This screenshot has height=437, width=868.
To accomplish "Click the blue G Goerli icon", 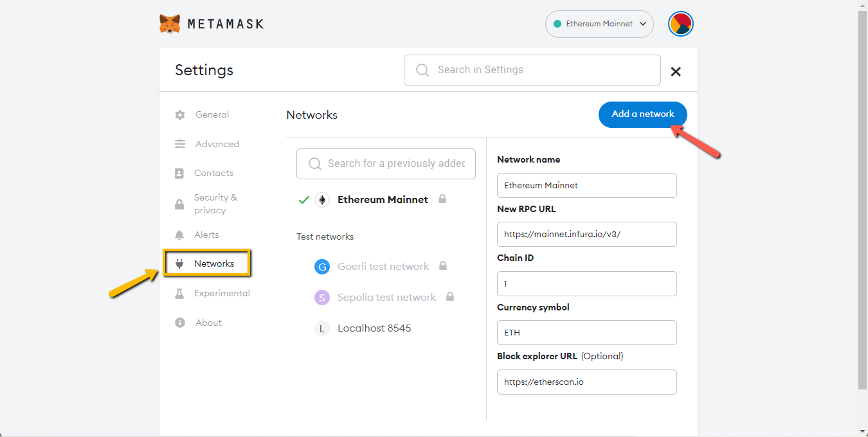I will coord(322,267).
